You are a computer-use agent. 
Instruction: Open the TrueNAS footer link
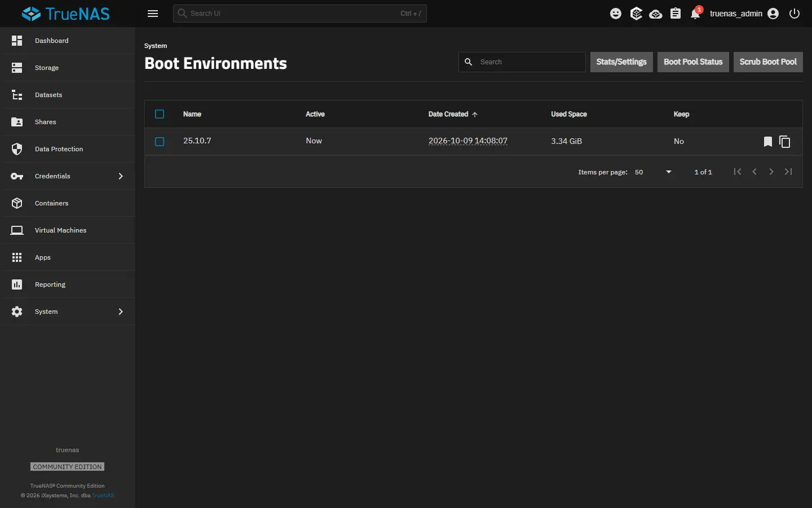tap(103, 496)
